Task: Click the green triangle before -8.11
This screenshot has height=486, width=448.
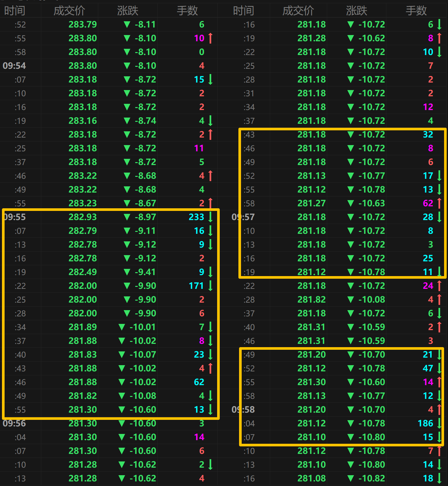Action: pyautogui.click(x=127, y=24)
